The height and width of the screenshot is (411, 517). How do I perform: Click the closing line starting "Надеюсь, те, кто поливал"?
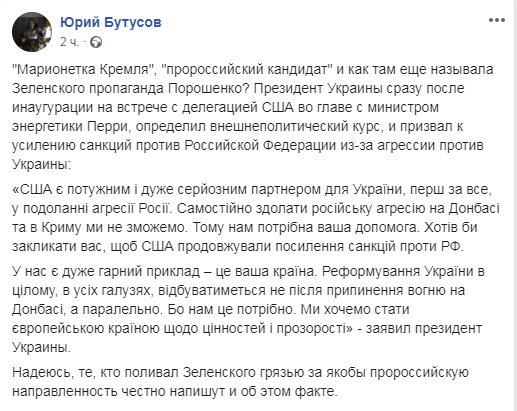click(x=240, y=381)
